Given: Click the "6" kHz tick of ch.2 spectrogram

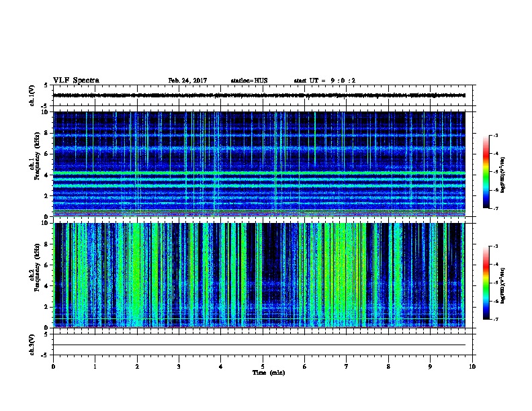Looking at the screenshot, I should point(47,265).
